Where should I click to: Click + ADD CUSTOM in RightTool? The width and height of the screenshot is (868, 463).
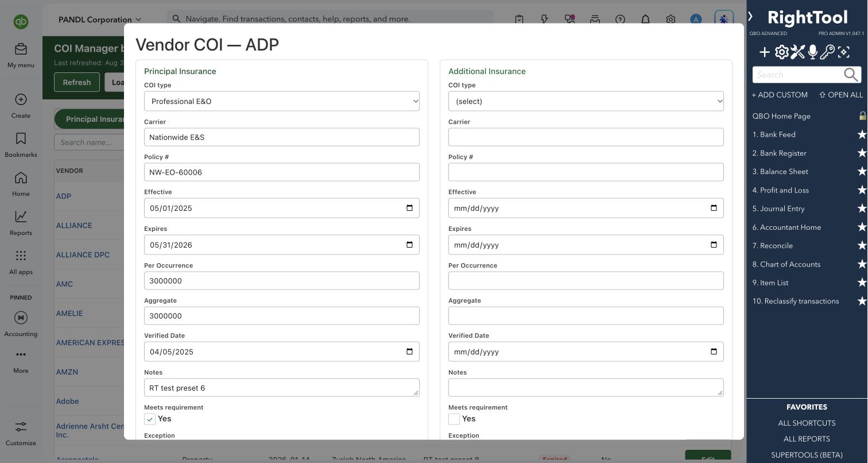[x=780, y=95]
